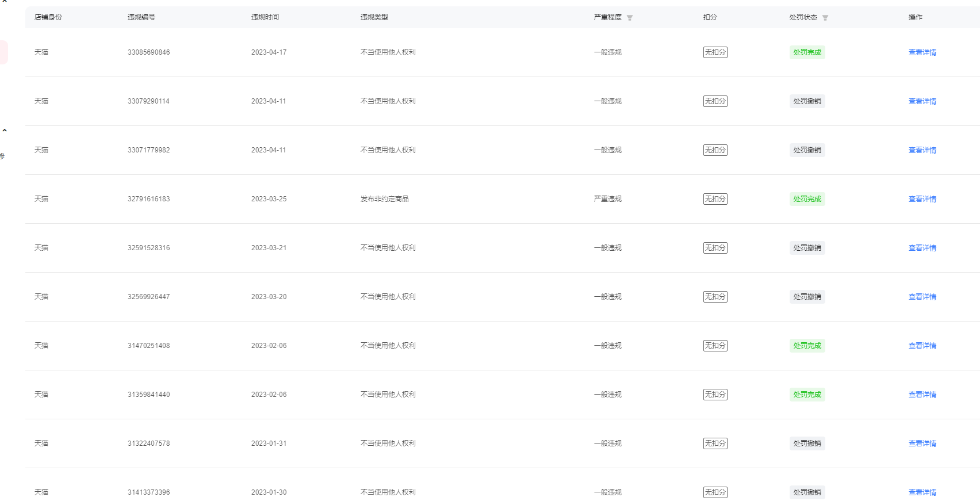Select the 违规时间 column header
Viewport: 980px width, 501px height.
265,17
